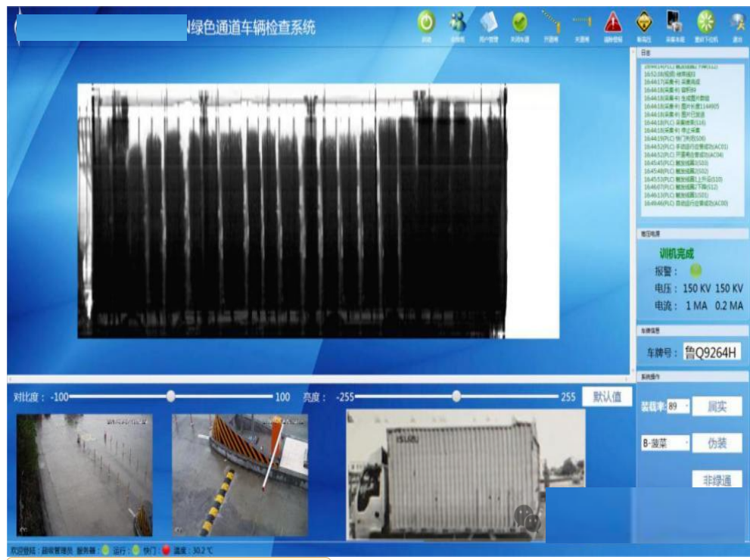Click the 伪装 button
Image resolution: width=750 pixels, height=560 pixels.
point(716,443)
